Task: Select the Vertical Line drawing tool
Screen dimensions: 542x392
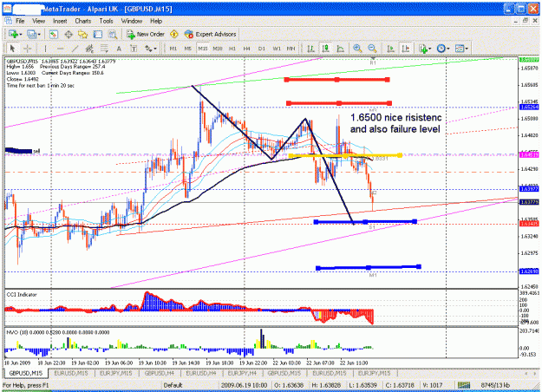Action: click(45, 49)
